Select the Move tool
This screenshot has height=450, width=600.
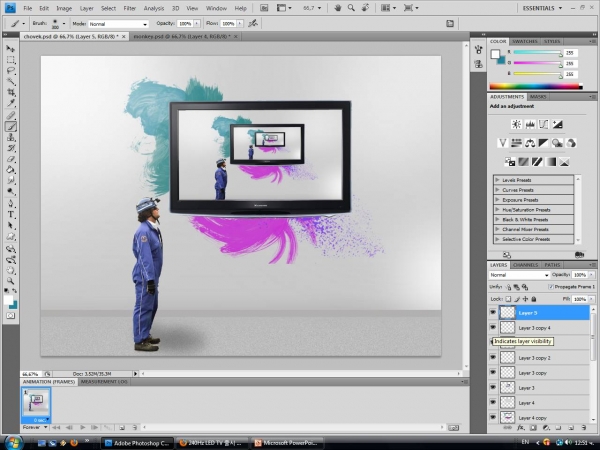pos(11,49)
